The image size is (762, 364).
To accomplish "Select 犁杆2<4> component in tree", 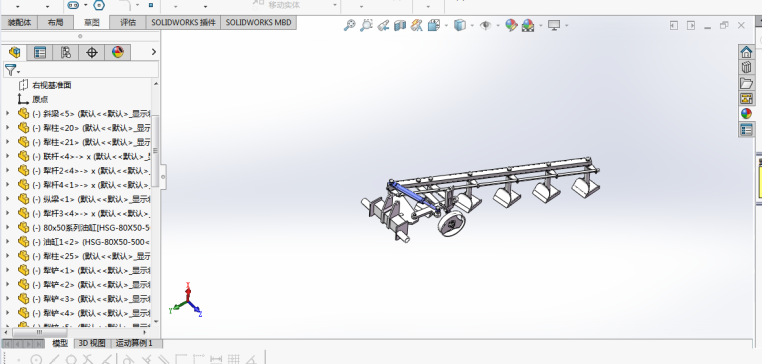I will pyautogui.click(x=91, y=171).
